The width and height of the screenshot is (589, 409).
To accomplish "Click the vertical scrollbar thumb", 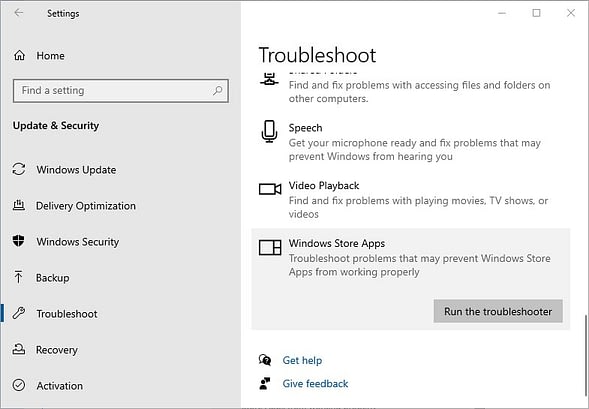I will tap(586, 355).
